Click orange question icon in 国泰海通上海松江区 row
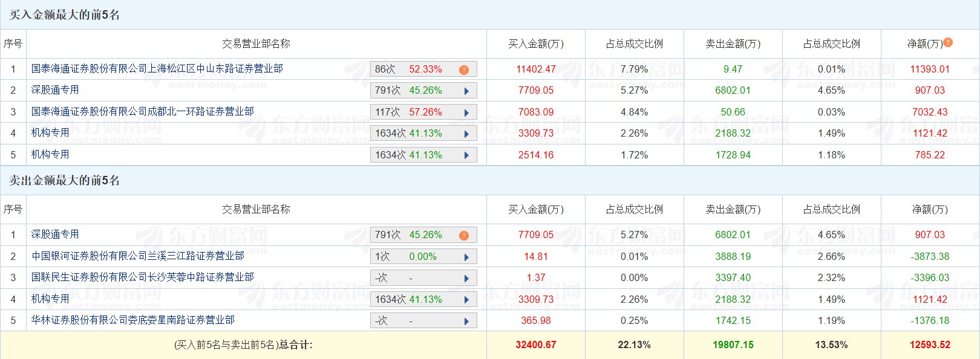The image size is (980, 359). coord(464,70)
